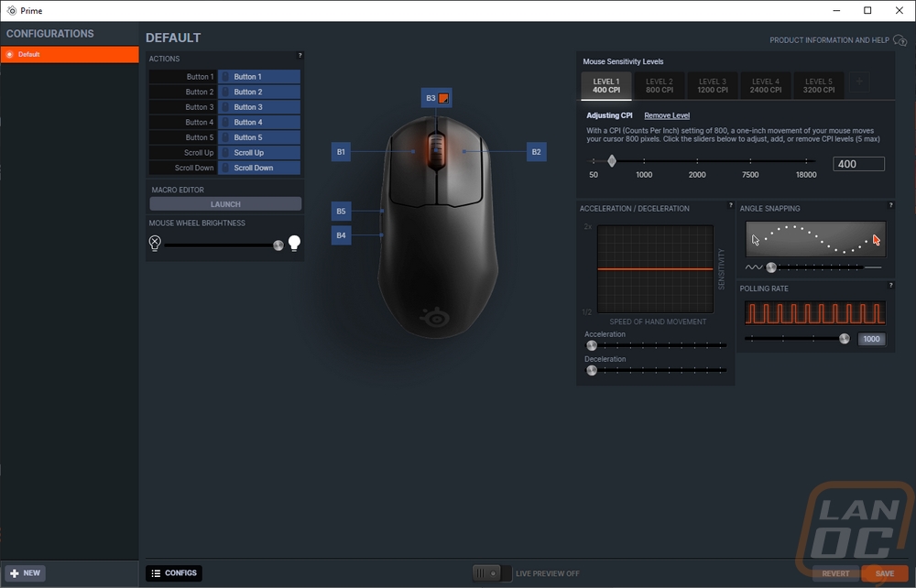The width and height of the screenshot is (916, 588).
Task: Click the B3 orange color swatch
Action: pyautogui.click(x=443, y=98)
